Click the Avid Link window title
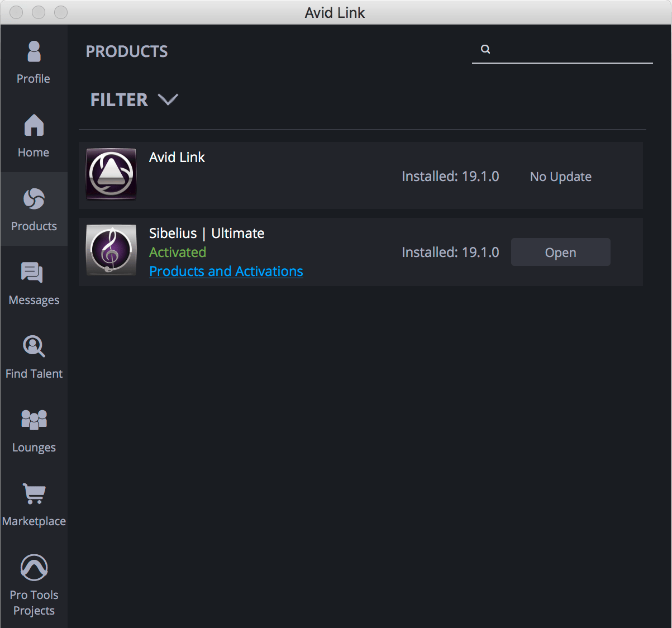The image size is (672, 628). click(x=335, y=12)
